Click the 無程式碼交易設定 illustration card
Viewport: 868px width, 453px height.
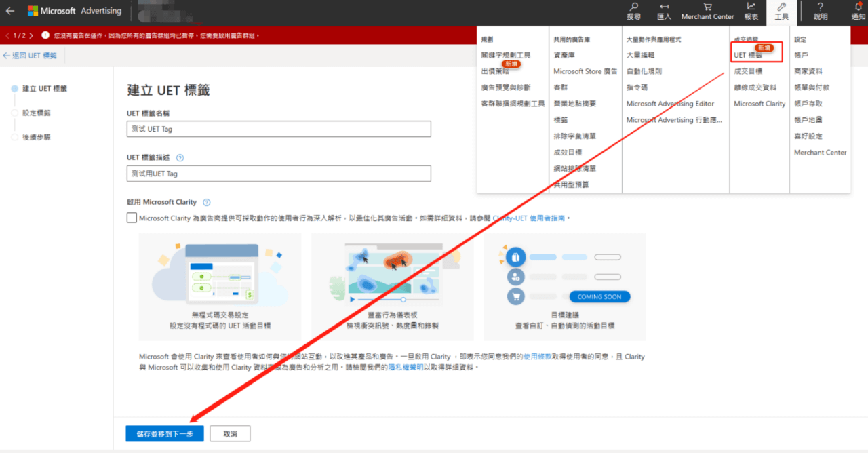click(x=220, y=287)
